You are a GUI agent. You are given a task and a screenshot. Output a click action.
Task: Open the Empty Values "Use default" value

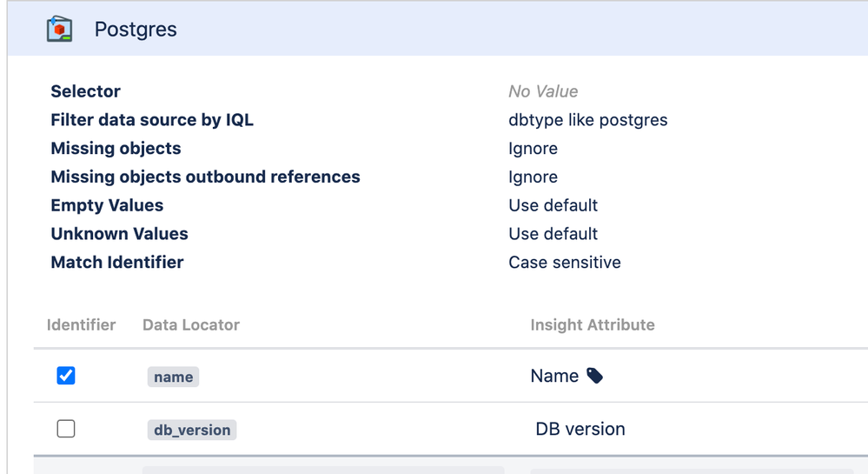pyautogui.click(x=553, y=205)
